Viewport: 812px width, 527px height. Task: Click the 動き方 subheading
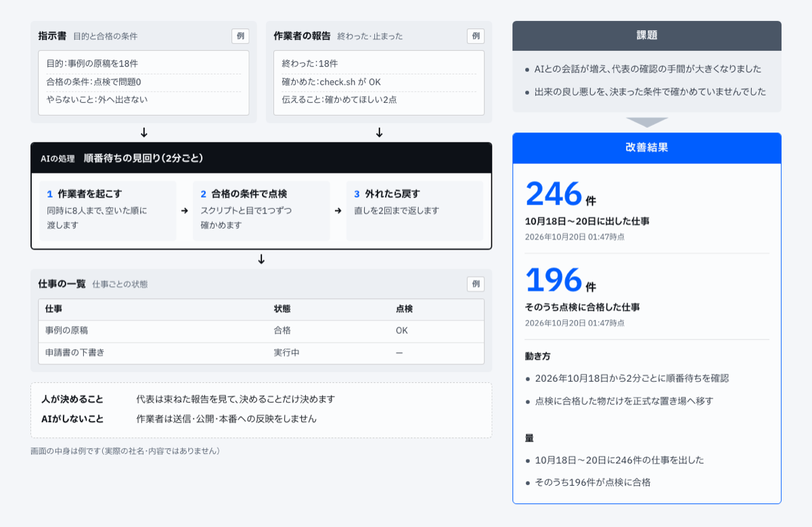pos(538,356)
